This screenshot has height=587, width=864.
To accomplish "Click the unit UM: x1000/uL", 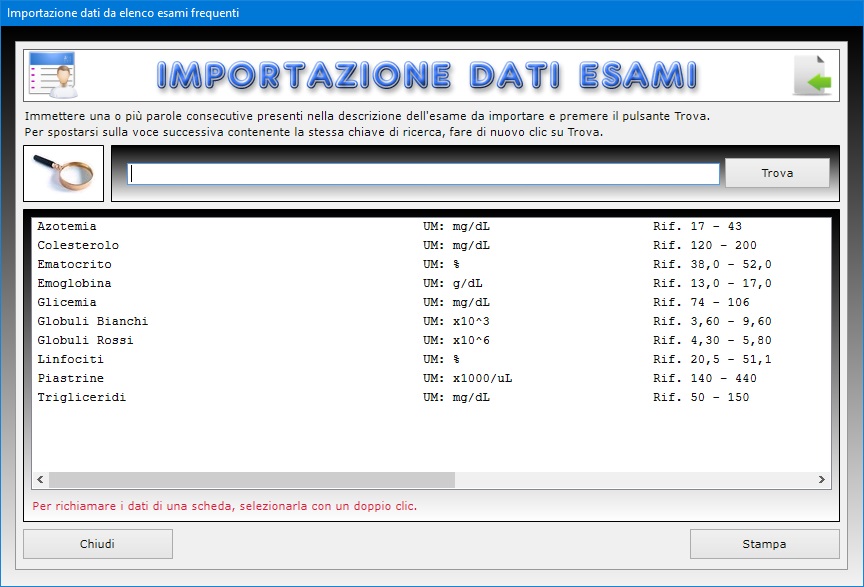I will tap(467, 379).
